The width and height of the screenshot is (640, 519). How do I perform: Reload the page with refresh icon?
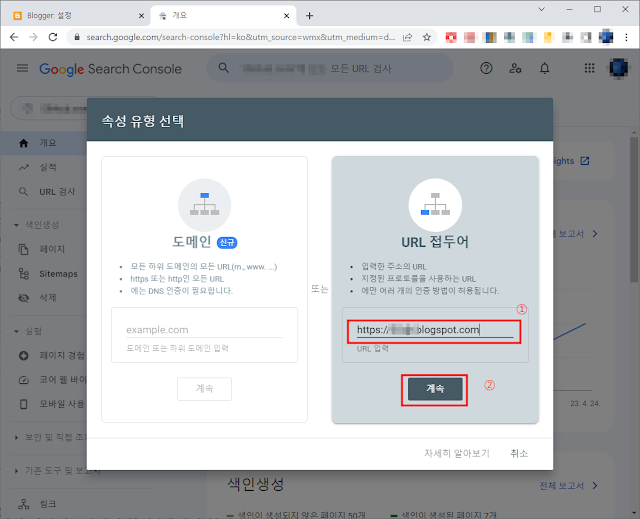tap(53, 37)
